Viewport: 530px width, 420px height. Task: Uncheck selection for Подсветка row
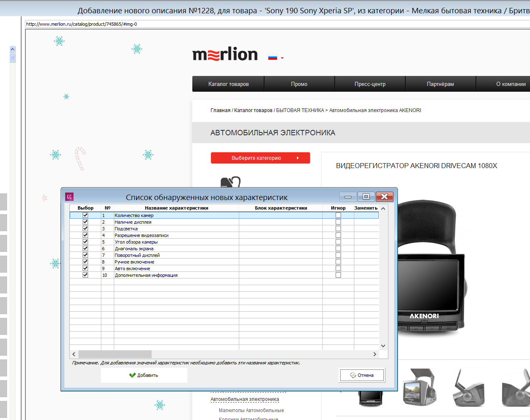point(85,228)
